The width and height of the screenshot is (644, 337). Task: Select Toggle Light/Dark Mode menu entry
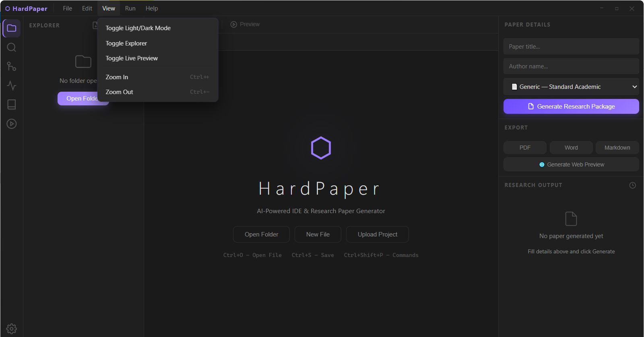click(158, 28)
